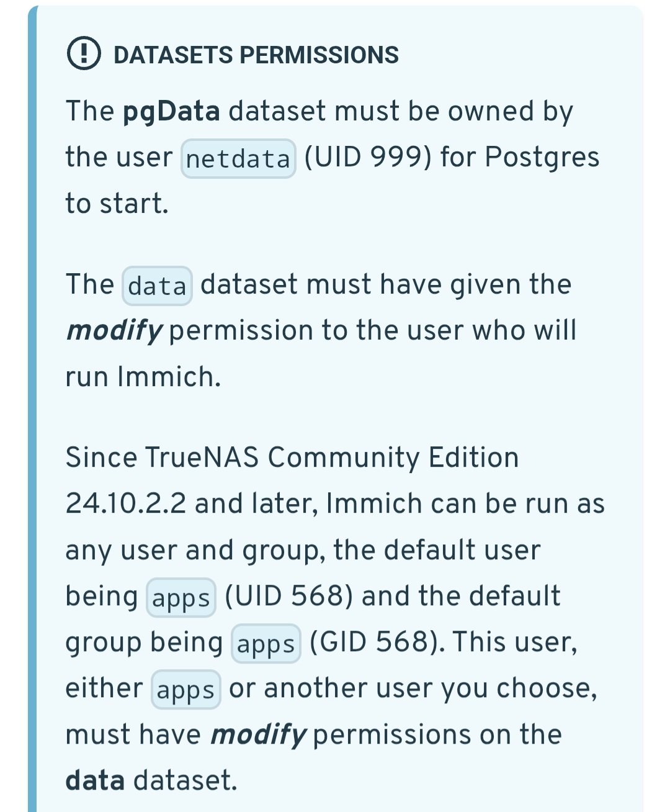Click the apps code label before UID 568
This screenshot has width=670, height=812.
tap(181, 598)
